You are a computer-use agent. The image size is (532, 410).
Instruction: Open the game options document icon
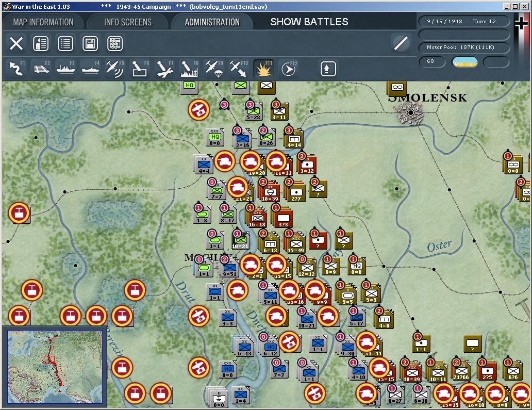click(41, 44)
